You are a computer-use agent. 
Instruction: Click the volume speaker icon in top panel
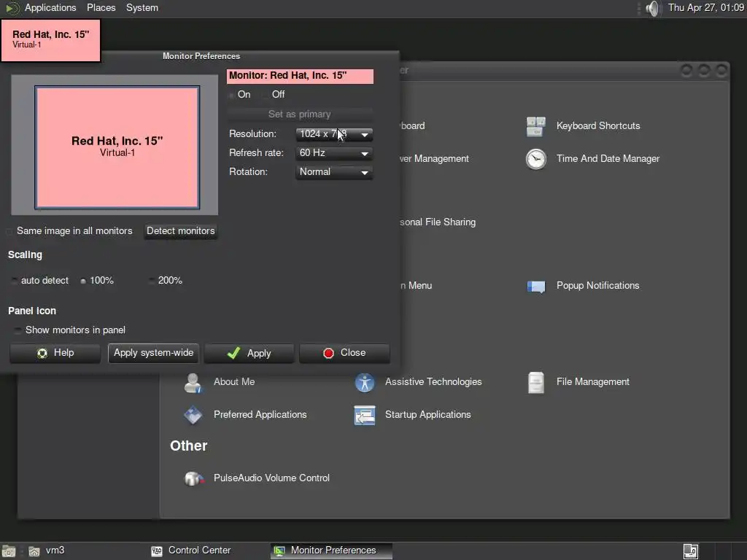(653, 8)
